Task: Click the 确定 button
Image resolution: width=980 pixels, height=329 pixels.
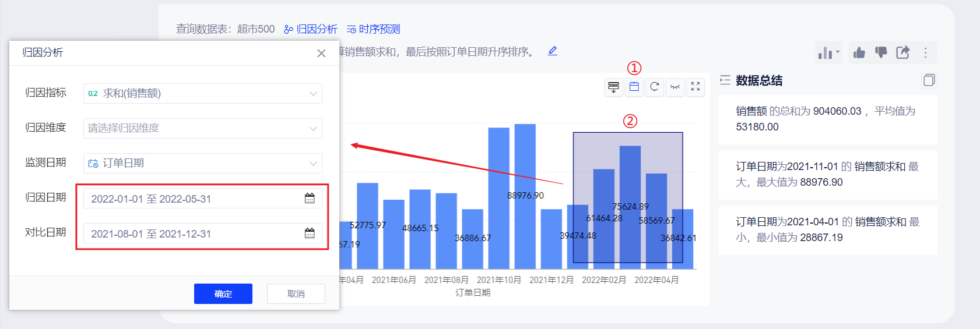Action: coord(223,294)
